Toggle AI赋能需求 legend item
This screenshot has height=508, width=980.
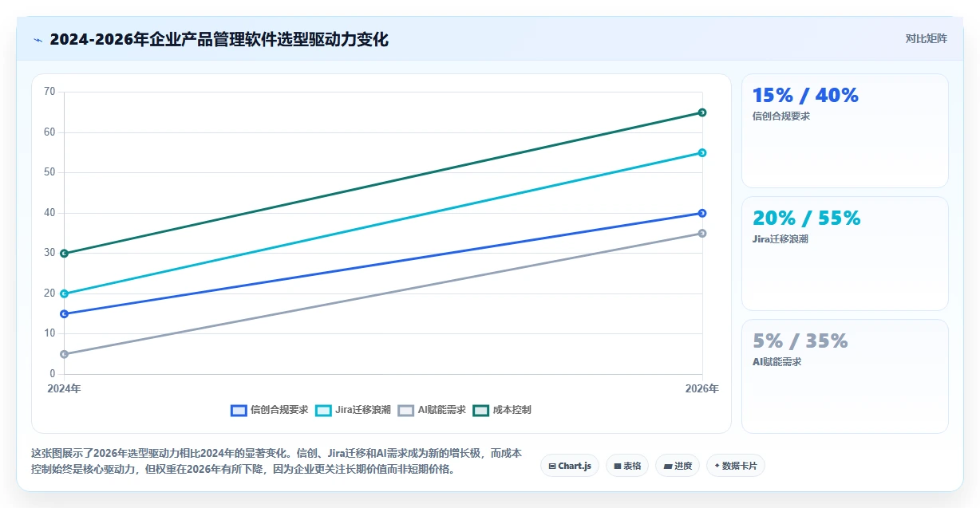point(432,410)
